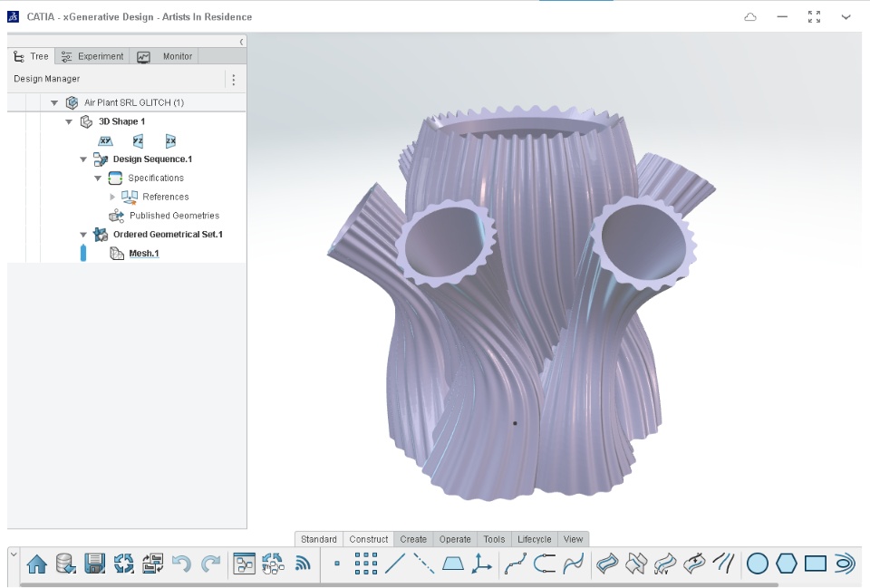Switch to the Experiment tab
Viewport: 870px width, 588px height.
(92, 56)
